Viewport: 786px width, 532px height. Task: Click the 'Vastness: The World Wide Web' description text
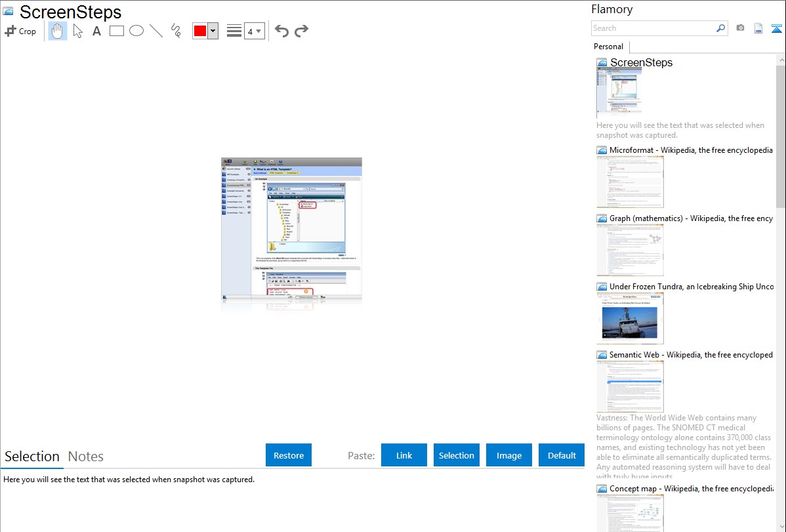(684, 447)
